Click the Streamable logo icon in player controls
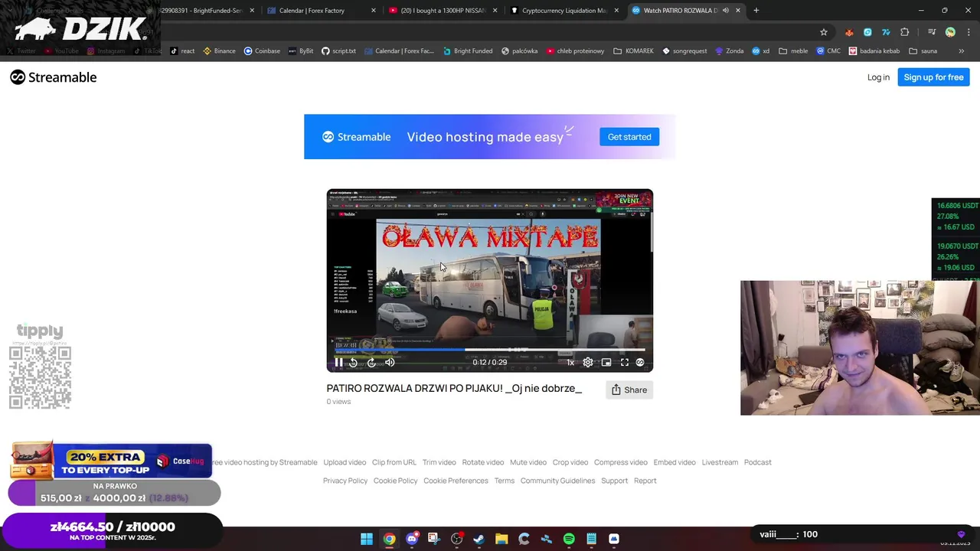Screen dimensions: 980x551 640,363
